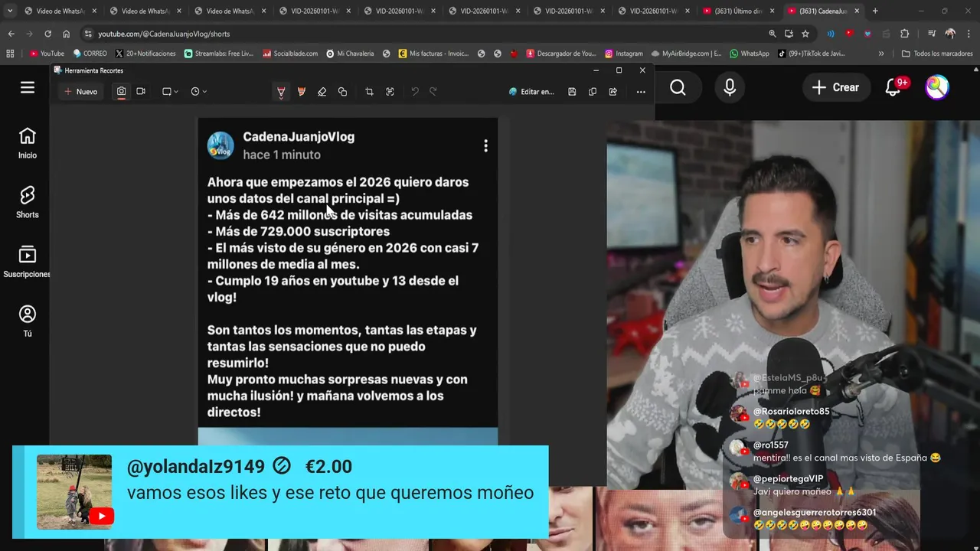980x551 pixels.
Task: Click Nuevo in Snipping Tool
Action: 81,91
